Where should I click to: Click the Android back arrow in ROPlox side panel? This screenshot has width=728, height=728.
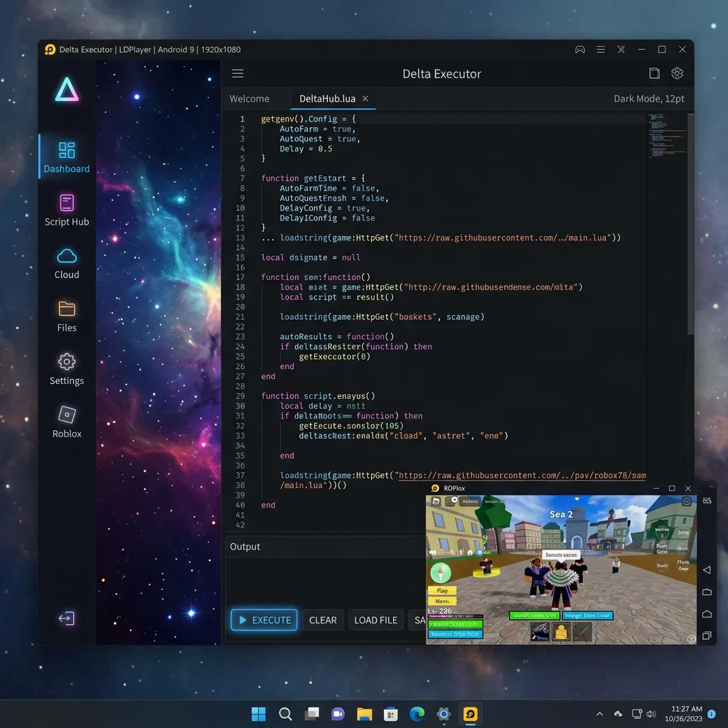pos(707,569)
